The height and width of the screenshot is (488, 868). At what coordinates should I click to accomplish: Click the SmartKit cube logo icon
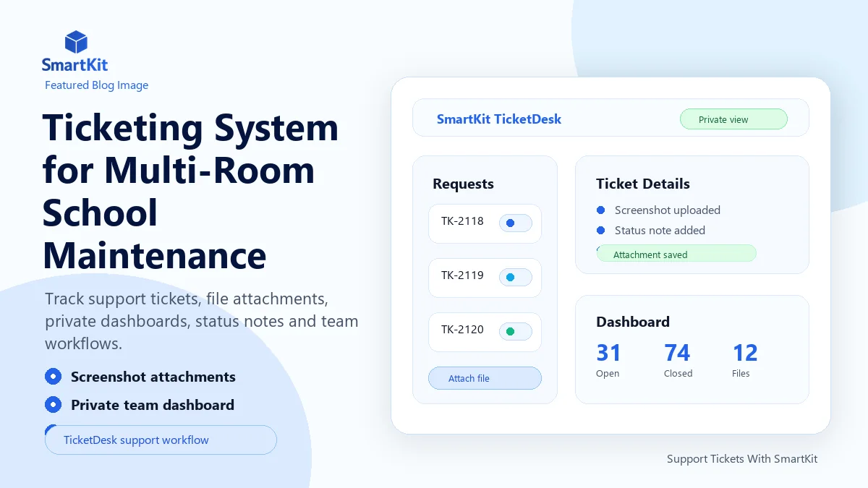(76, 42)
